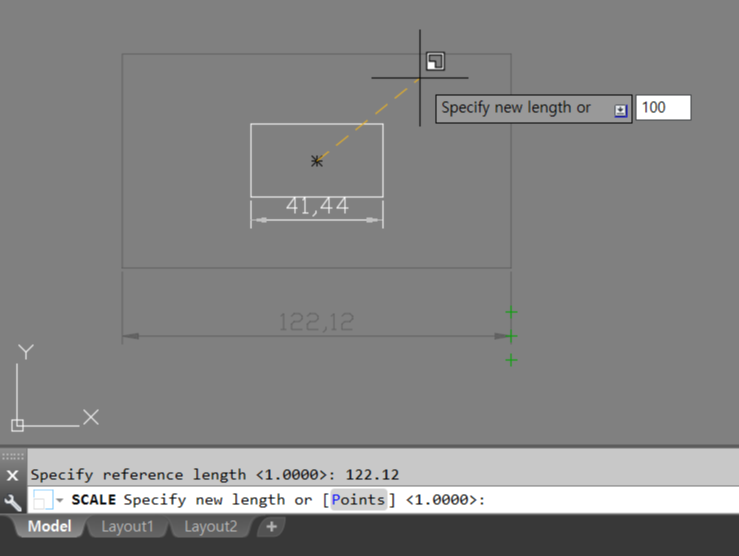Click the SCALE command icon
Image resolution: width=739 pixels, height=556 pixels.
click(x=43, y=499)
